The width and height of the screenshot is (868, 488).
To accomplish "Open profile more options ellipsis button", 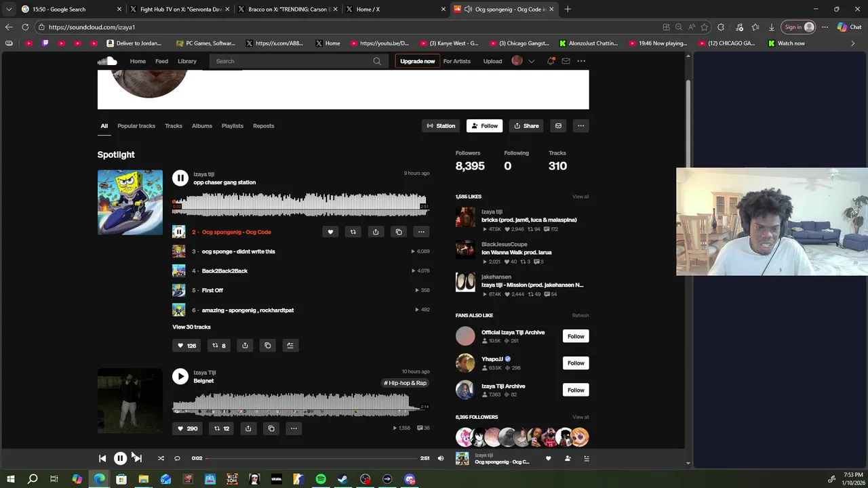I will [x=580, y=125].
